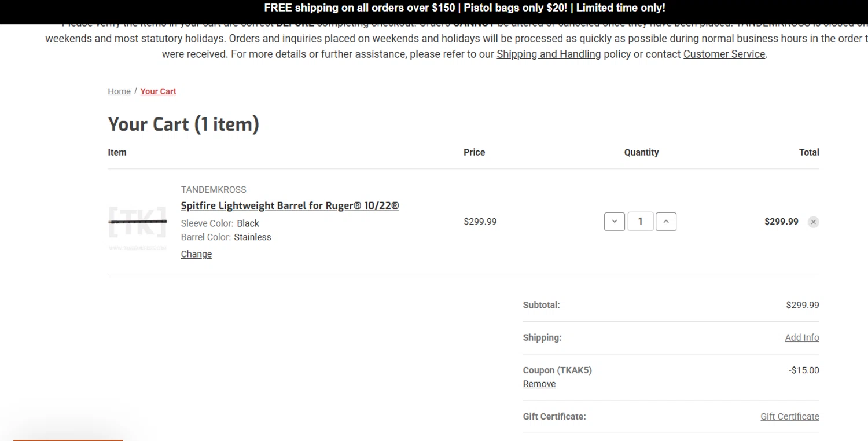868x441 pixels.
Task: Open the barrel product thumbnail image
Action: coord(138,222)
